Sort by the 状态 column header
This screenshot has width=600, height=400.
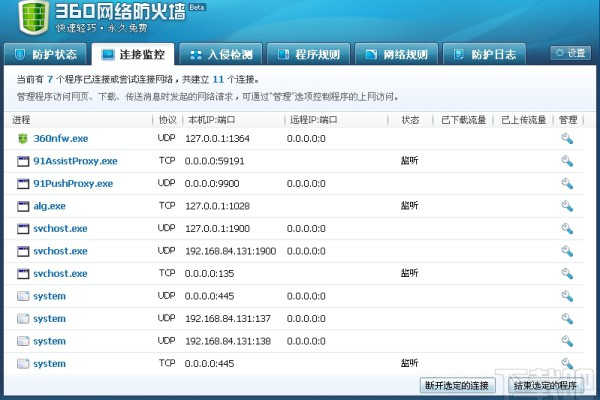point(410,120)
